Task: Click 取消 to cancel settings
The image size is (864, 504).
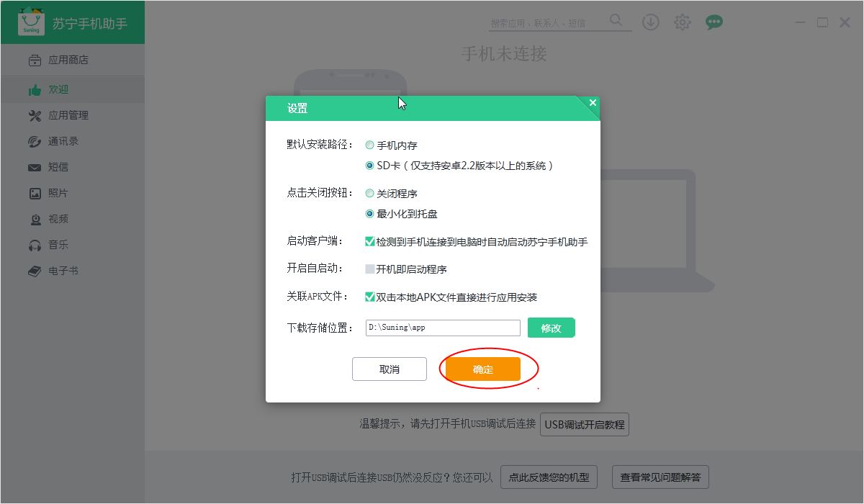Action: click(x=390, y=369)
